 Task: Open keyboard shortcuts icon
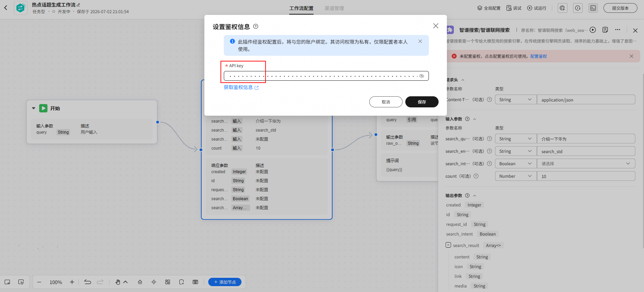(195, 282)
